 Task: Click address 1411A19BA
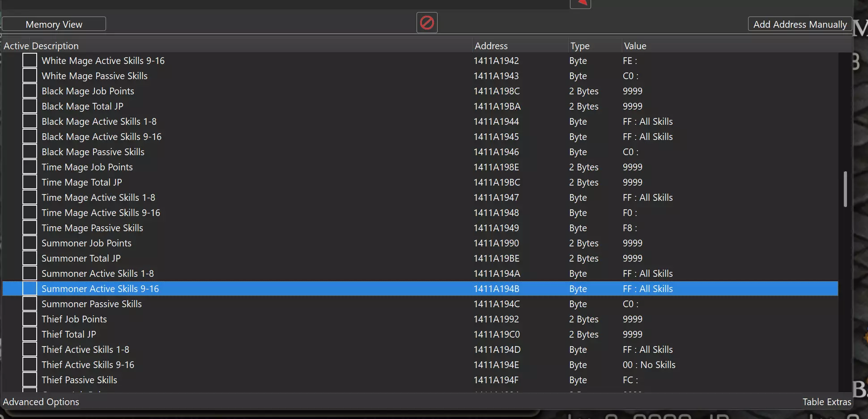pos(497,106)
